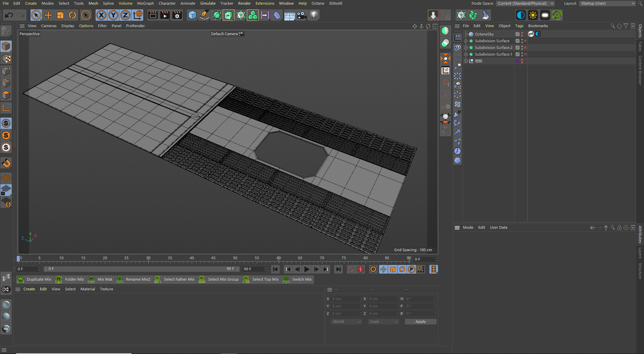Click frame 50 on timeline ruler
This screenshot has width=644, height=354.
pos(235,258)
